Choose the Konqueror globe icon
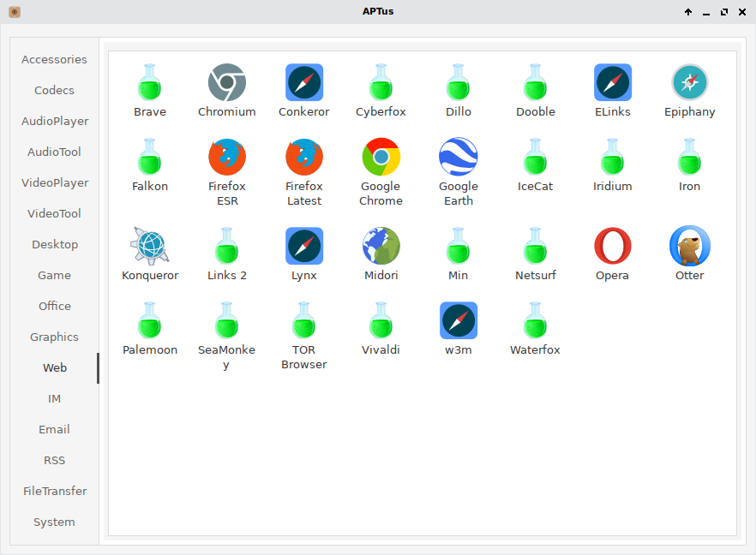The image size is (756, 555). (150, 246)
